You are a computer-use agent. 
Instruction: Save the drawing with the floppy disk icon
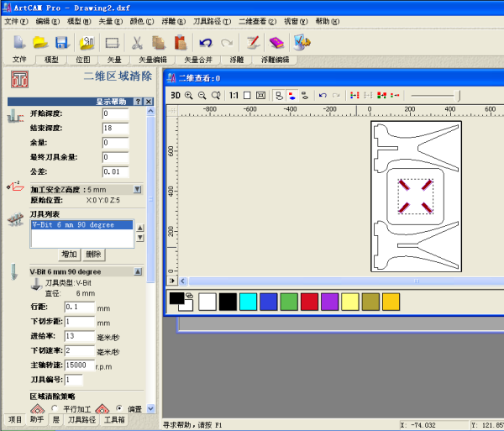(61, 42)
